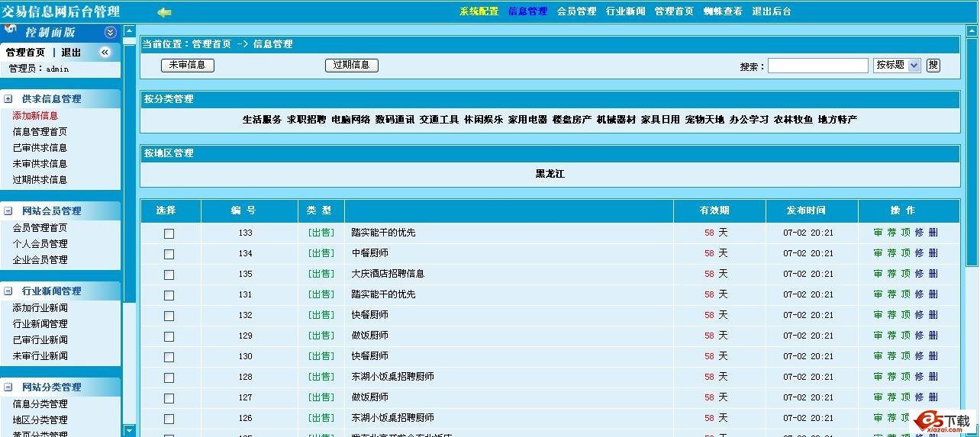Tick the checkbox for row 128
The height and width of the screenshot is (437, 980).
coord(169,378)
